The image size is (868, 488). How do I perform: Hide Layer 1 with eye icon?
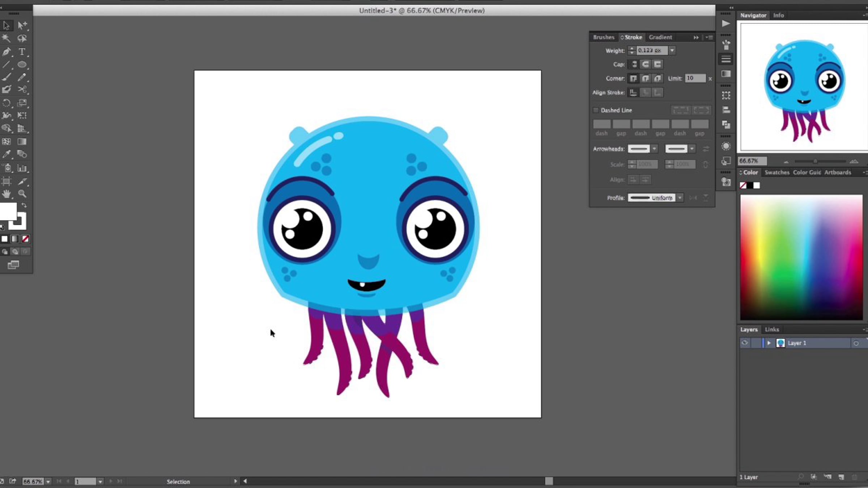tap(744, 343)
